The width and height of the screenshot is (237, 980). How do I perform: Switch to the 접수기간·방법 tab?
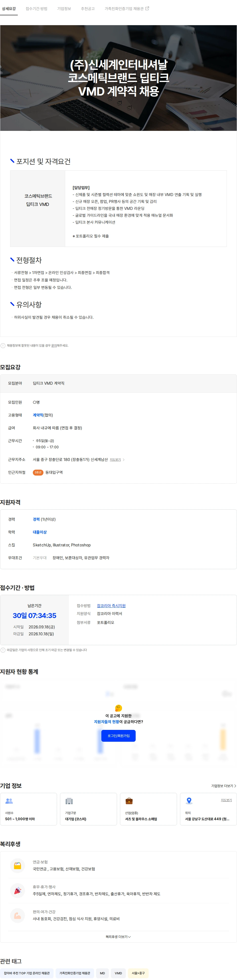pyautogui.click(x=37, y=8)
